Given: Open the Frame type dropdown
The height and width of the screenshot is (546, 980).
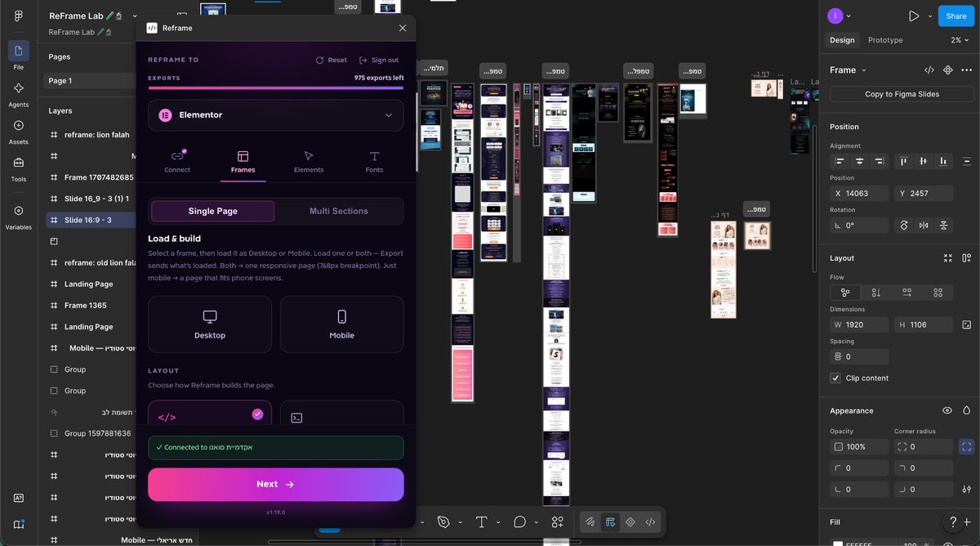Looking at the screenshot, I should click(x=848, y=70).
